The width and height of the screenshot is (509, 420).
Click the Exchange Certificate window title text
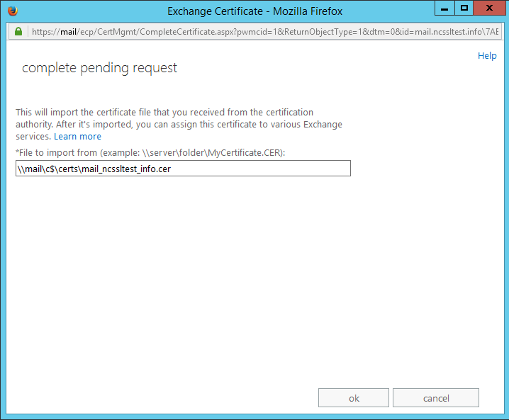coord(254,11)
